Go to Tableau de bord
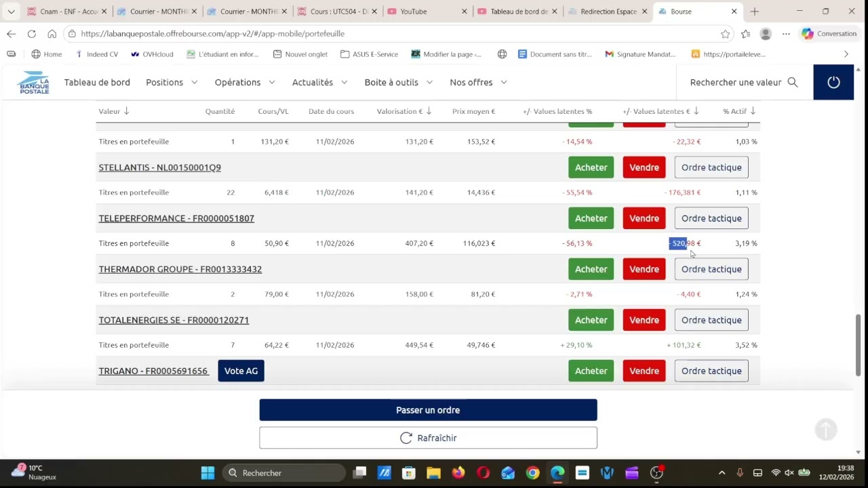This screenshot has width=868, height=488. pos(97,82)
